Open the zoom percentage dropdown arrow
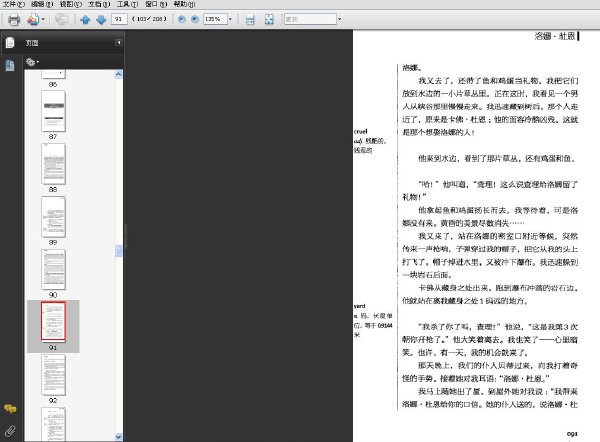 [230, 19]
